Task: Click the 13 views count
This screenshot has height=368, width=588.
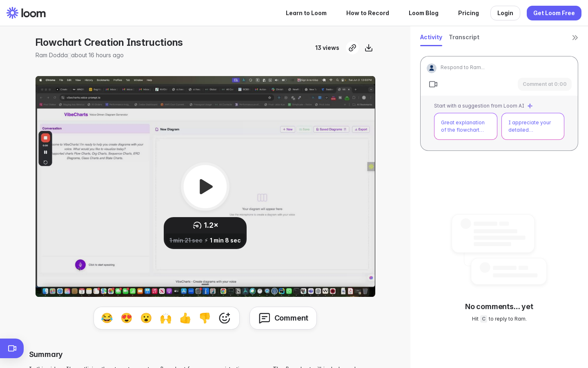Action: tap(327, 48)
